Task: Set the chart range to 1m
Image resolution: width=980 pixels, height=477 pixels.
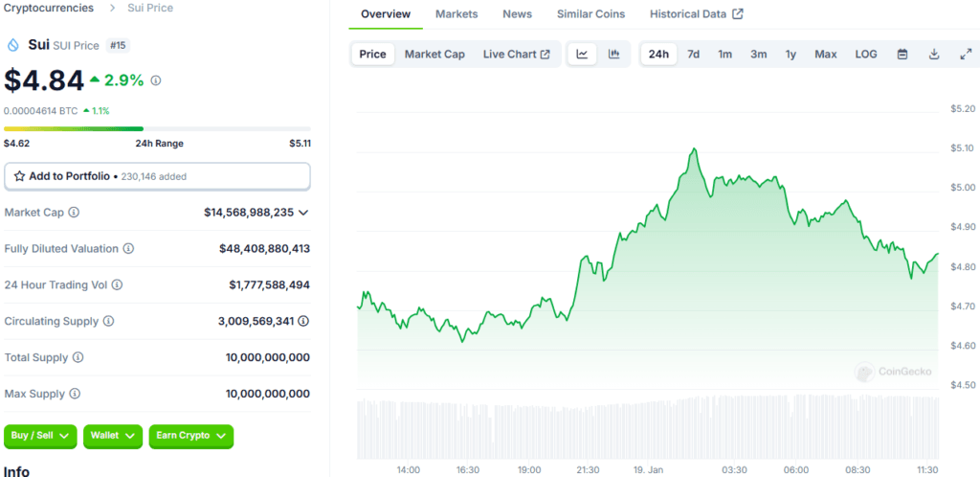Action: [724, 55]
